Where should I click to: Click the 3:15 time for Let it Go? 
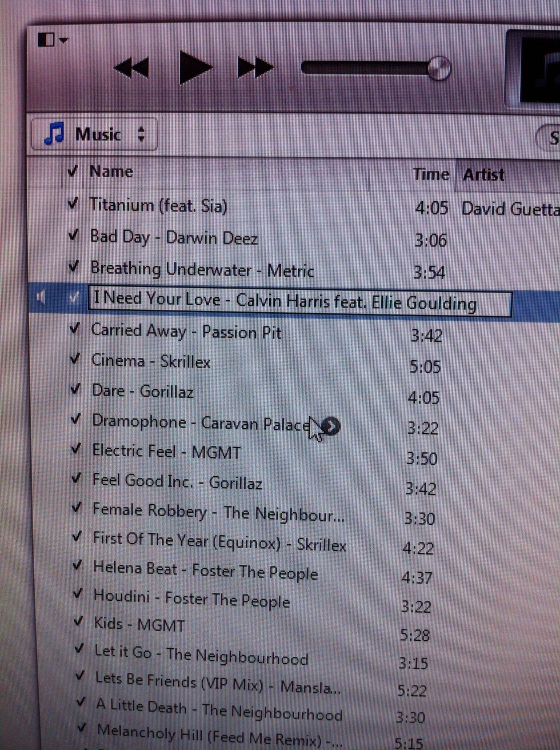pyautogui.click(x=413, y=663)
